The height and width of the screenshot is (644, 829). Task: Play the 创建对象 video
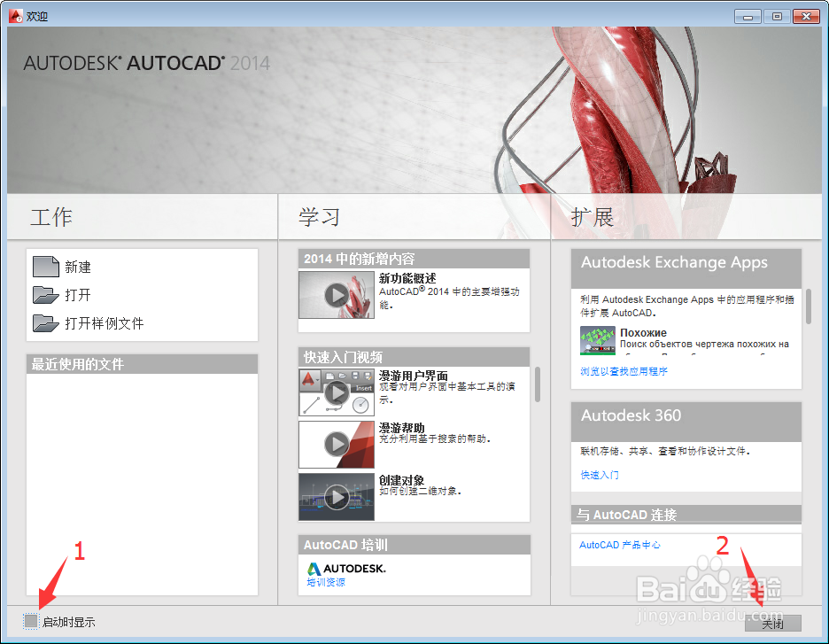(337, 497)
